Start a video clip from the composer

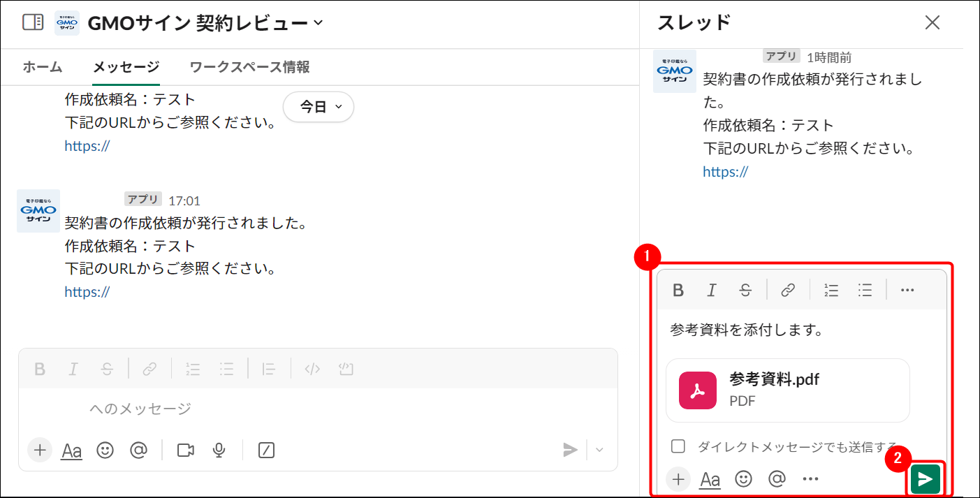pos(185,451)
